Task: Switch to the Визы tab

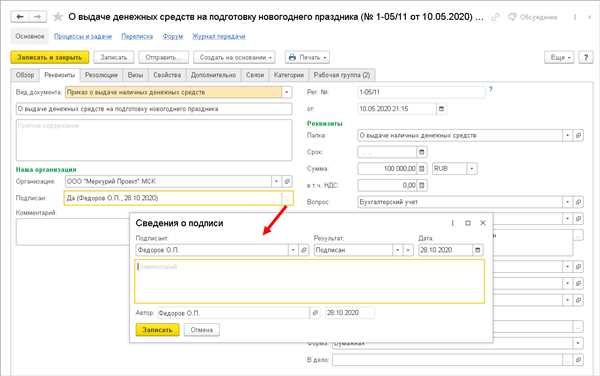Action: tap(135, 75)
